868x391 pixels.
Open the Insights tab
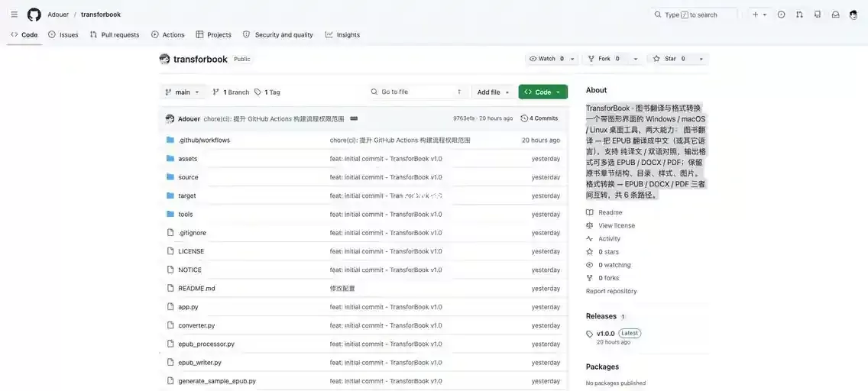[342, 35]
